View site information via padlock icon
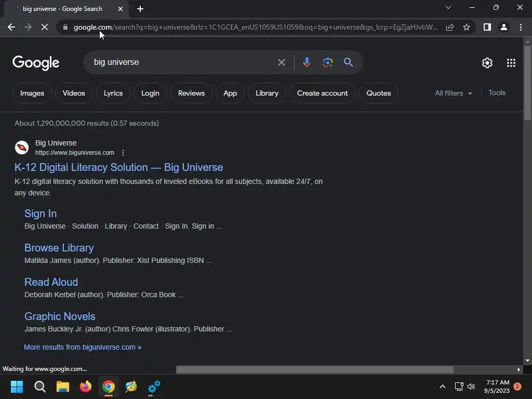The image size is (532, 399). click(x=65, y=27)
